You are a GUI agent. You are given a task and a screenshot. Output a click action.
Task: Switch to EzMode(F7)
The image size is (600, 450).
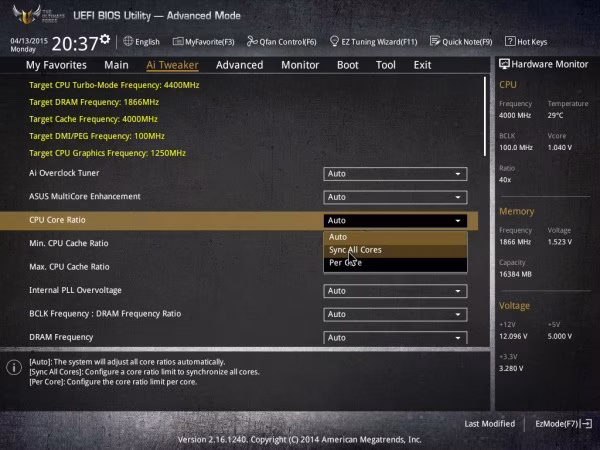564,424
